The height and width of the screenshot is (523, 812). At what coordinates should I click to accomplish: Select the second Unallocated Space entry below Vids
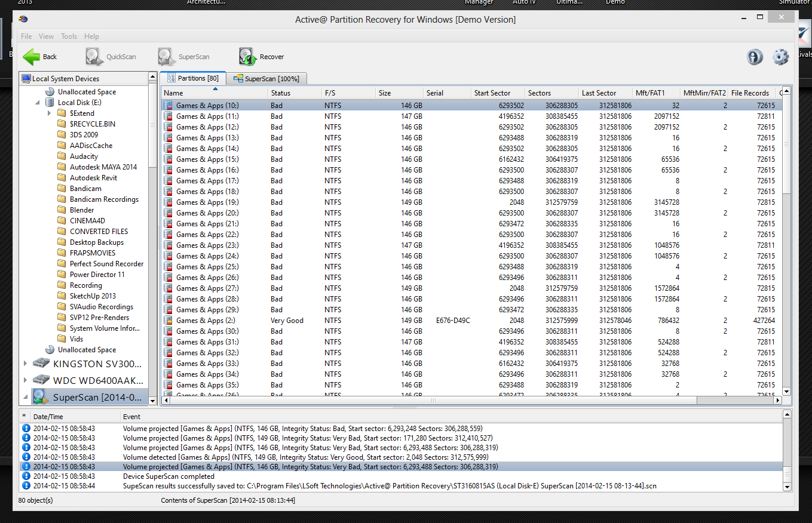coord(87,350)
